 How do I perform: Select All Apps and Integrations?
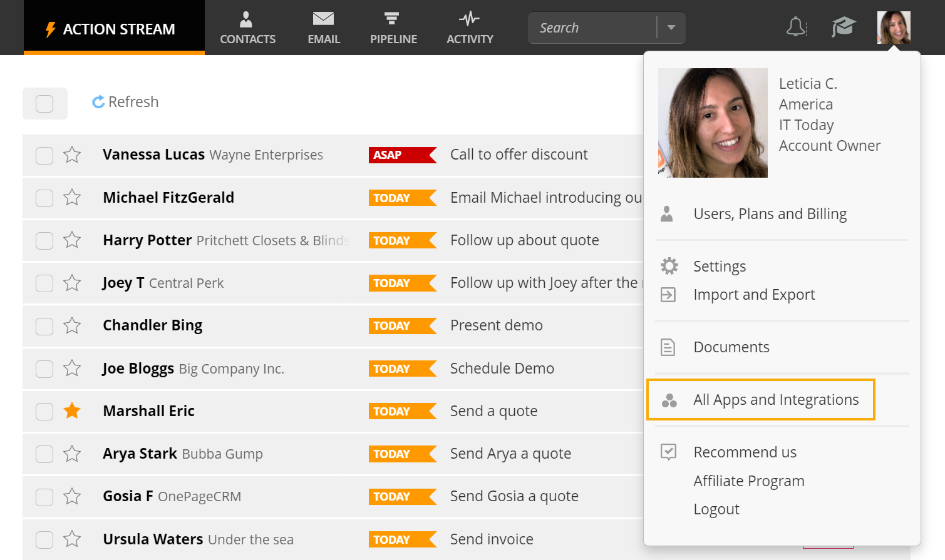tap(776, 400)
